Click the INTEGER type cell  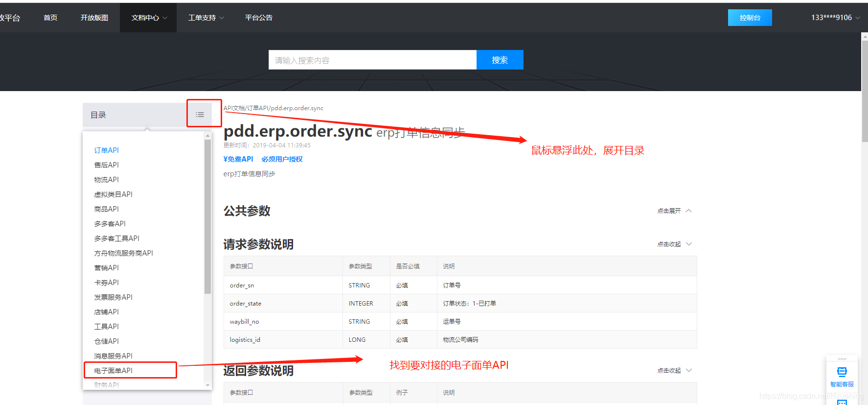[x=366, y=303]
